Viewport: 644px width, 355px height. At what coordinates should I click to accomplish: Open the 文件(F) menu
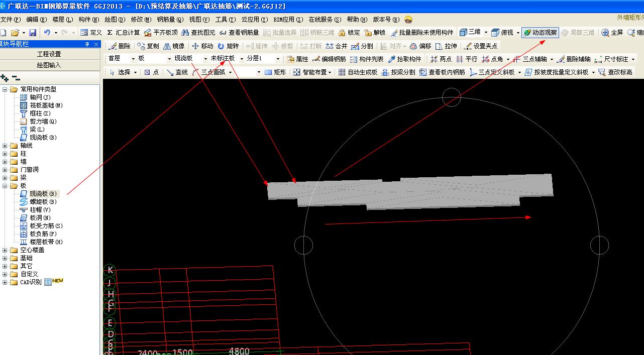pyautogui.click(x=10, y=20)
